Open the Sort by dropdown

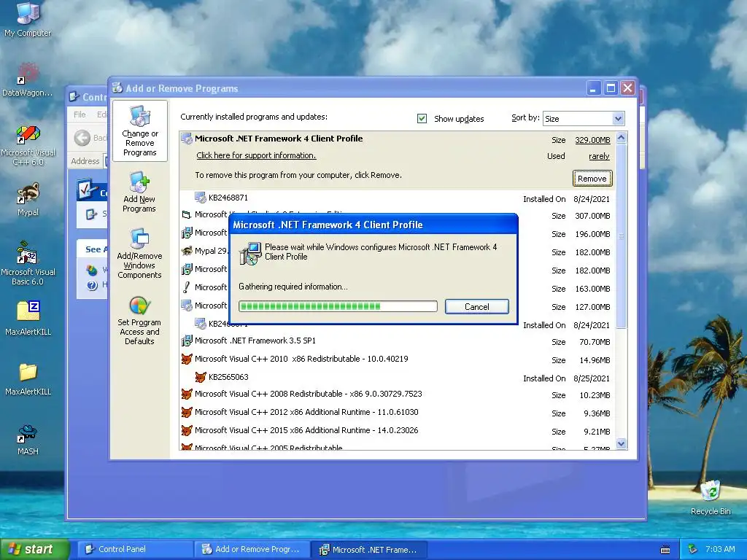618,118
